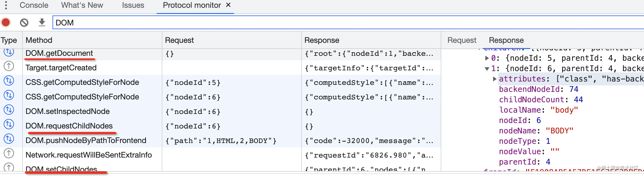This screenshot has height=176, width=644.
Task: Open the DevTools three-dot drawer menu
Action: click(6, 5)
